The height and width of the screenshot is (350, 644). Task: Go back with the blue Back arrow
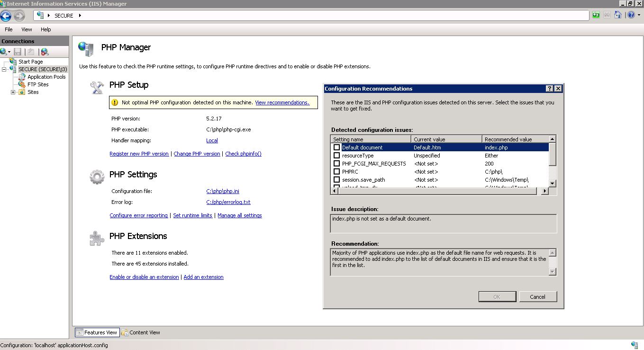6,16
